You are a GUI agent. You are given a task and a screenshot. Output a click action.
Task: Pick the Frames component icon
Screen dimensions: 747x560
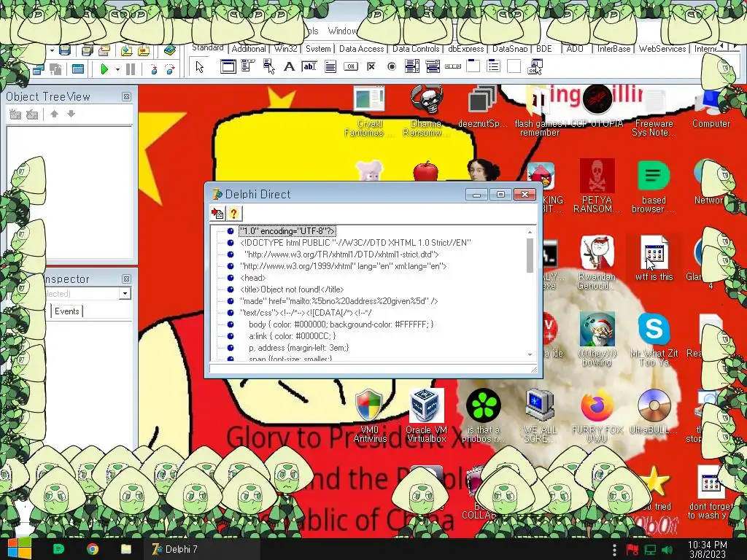[228, 67]
